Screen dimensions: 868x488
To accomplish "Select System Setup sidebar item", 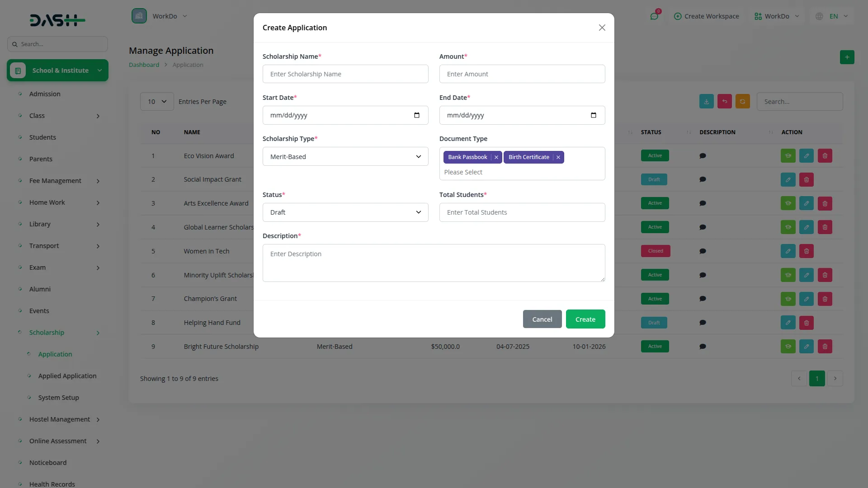I will click(x=59, y=398).
